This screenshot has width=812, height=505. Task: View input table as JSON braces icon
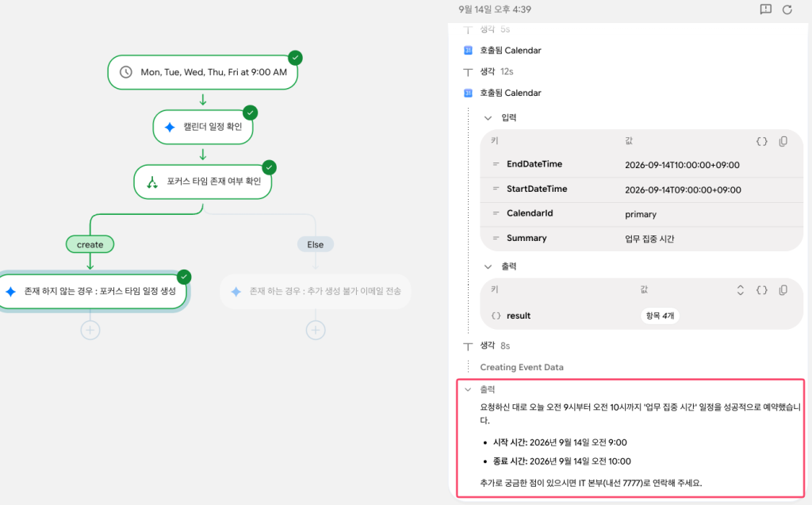[762, 141]
